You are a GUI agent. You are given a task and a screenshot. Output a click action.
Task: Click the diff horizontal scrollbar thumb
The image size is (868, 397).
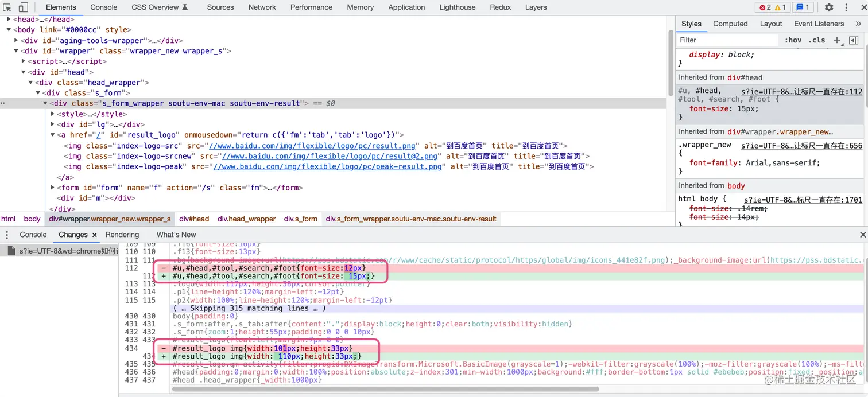385,390
